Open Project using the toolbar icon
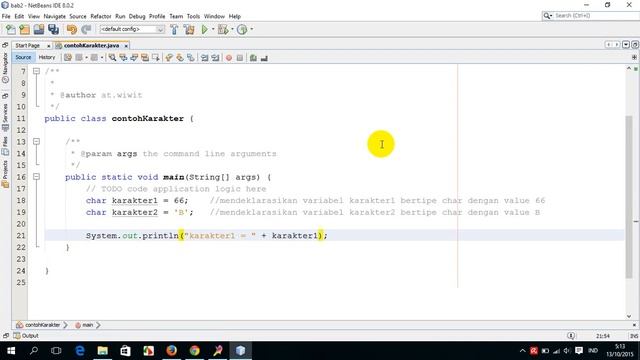 click(x=39, y=29)
